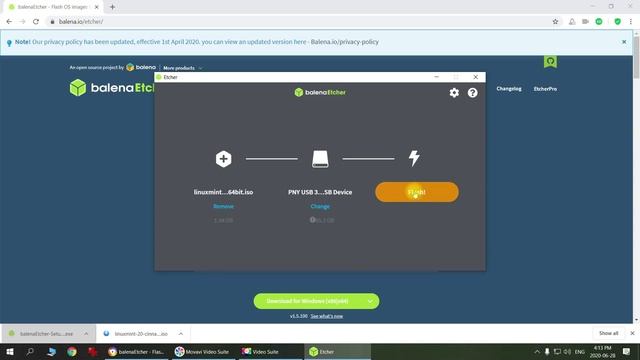Close the balenaEtcher browser tab
Screen dimensions: 640x360
point(96,7)
